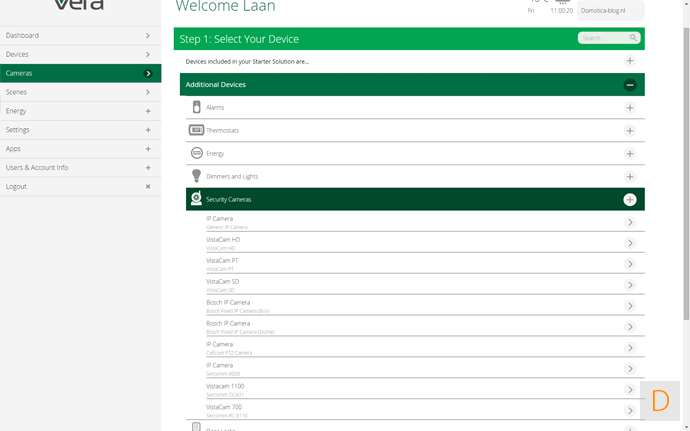This screenshot has height=431, width=690.
Task: Click the orange D logo badge
Action: pyautogui.click(x=660, y=401)
